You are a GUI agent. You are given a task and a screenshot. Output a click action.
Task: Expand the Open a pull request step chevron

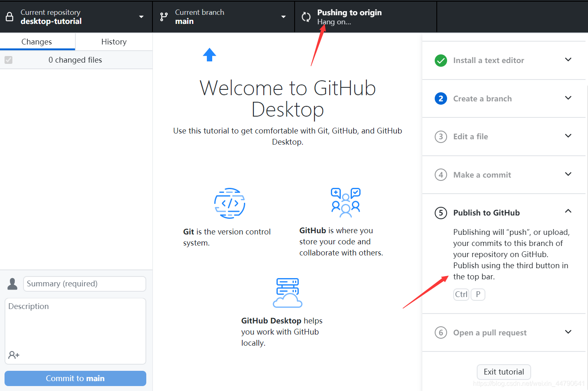(568, 332)
